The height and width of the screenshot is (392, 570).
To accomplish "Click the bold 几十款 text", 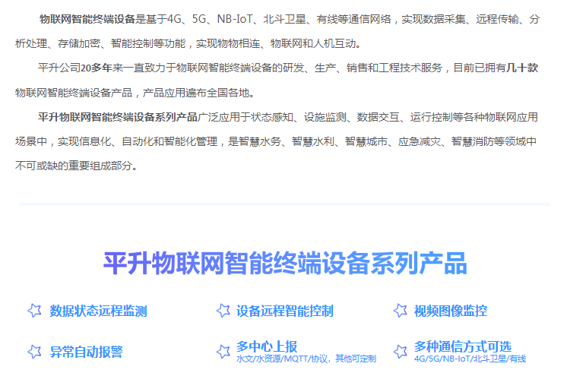I will (522, 68).
